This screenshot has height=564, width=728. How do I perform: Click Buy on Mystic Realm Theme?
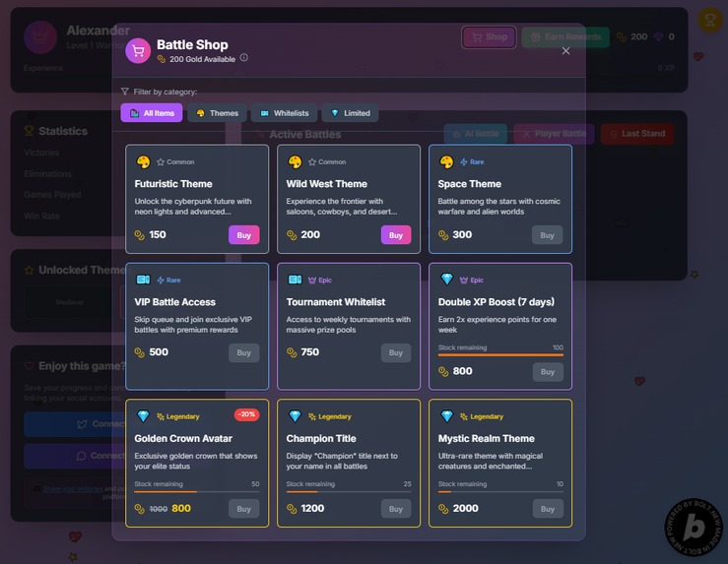[x=548, y=509]
